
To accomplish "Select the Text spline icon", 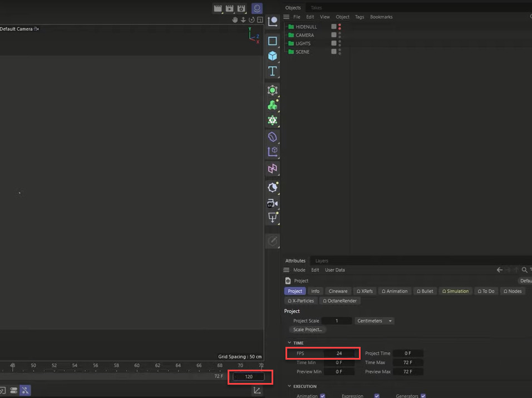I will [273, 71].
